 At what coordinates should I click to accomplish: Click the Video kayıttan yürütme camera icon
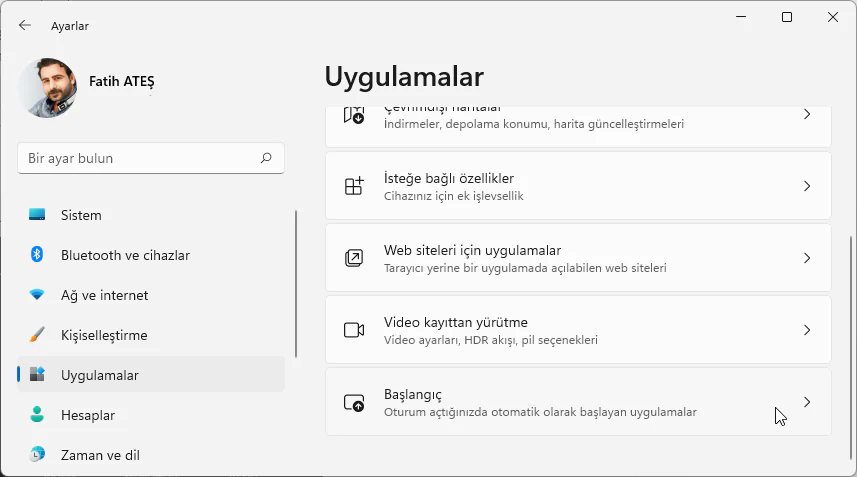click(354, 330)
